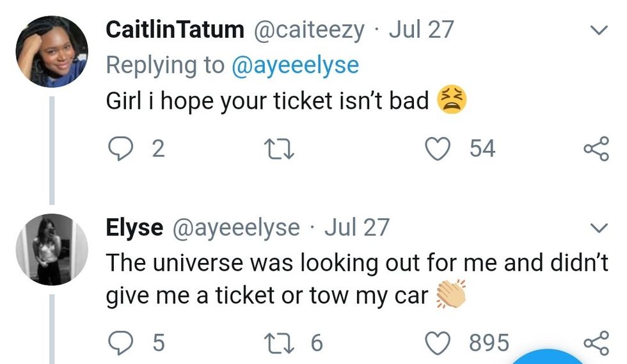Like Elyse's tweet with 895 likes
This screenshot has height=364, width=627.
439,344
